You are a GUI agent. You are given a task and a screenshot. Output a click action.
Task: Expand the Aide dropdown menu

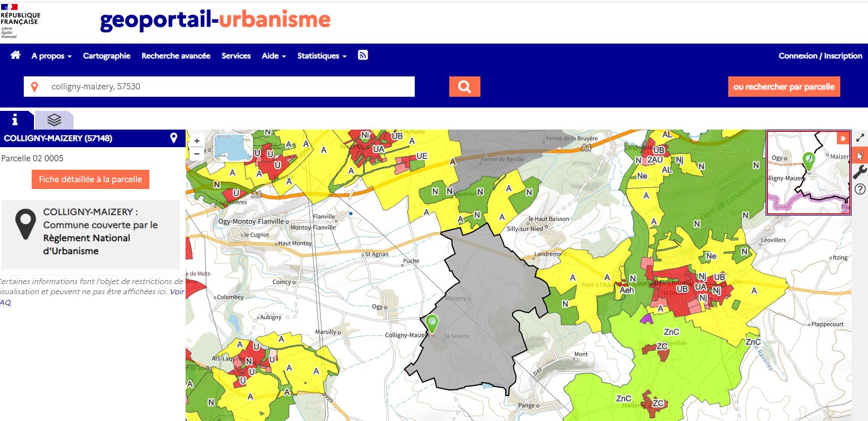[x=274, y=56]
